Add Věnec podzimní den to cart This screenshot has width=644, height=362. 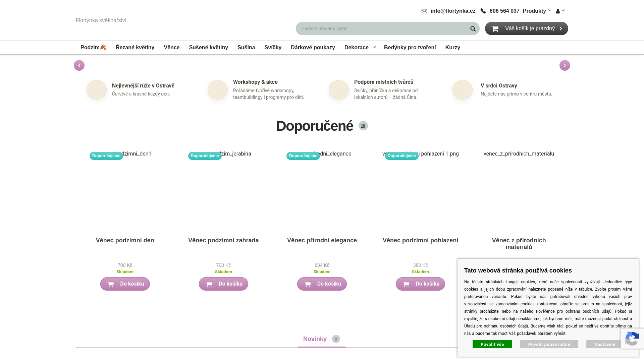[125, 284]
